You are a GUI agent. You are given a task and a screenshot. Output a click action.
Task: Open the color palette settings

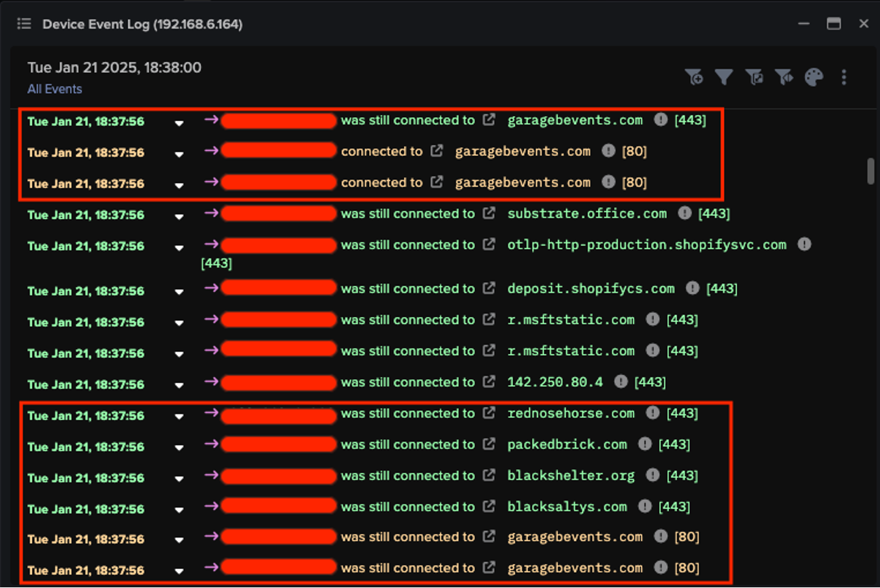coord(813,77)
